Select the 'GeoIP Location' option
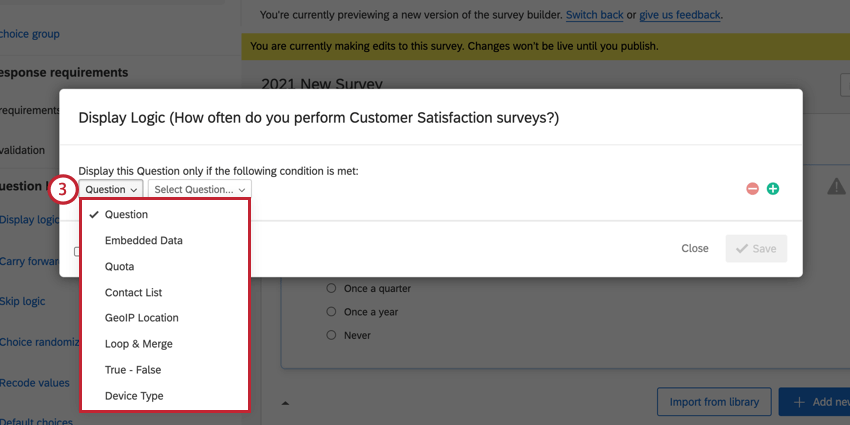This screenshot has width=850, height=425. coord(141,318)
